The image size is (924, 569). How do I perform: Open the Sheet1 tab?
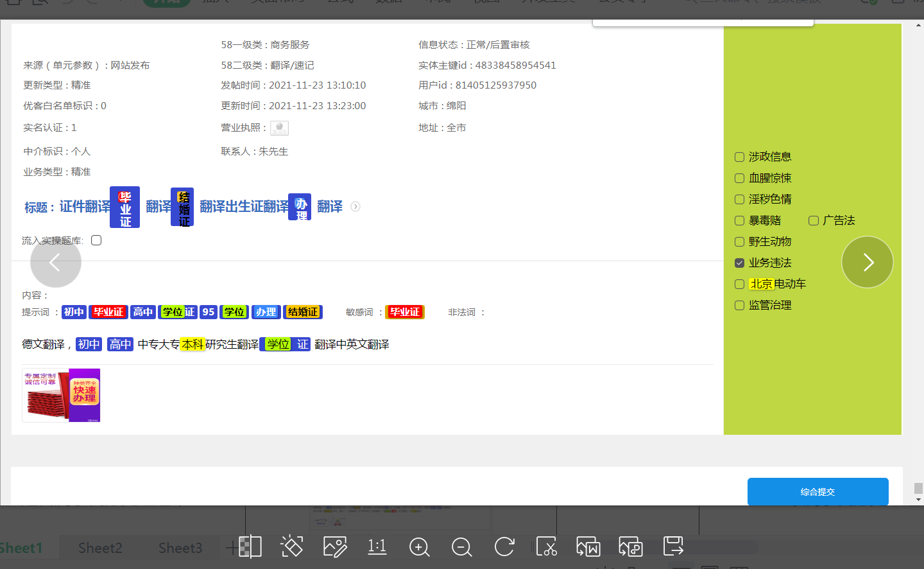21,548
